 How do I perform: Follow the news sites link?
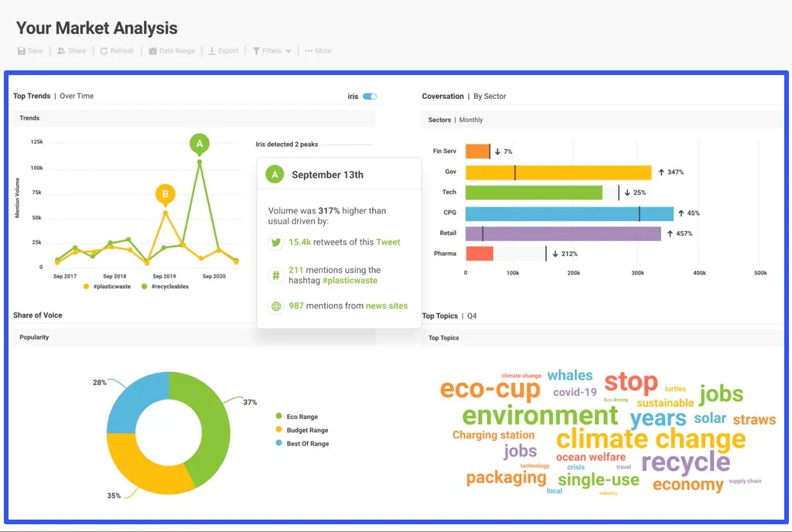[x=387, y=306]
